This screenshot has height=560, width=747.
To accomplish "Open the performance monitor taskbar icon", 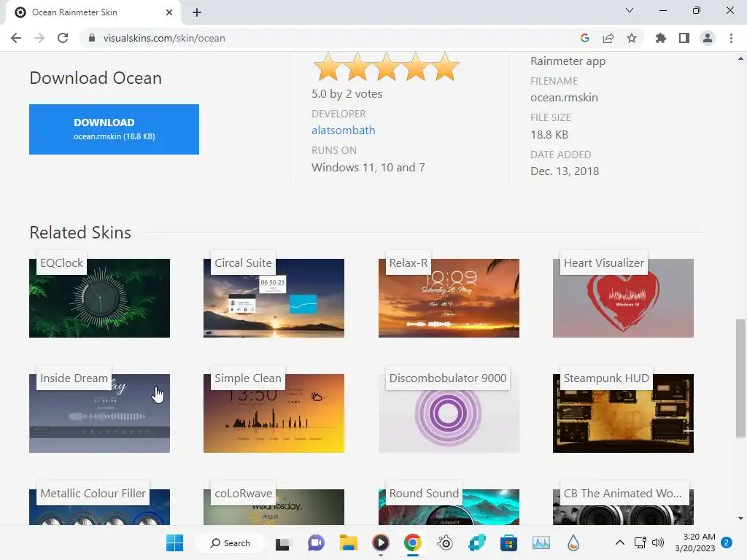I will (x=541, y=542).
